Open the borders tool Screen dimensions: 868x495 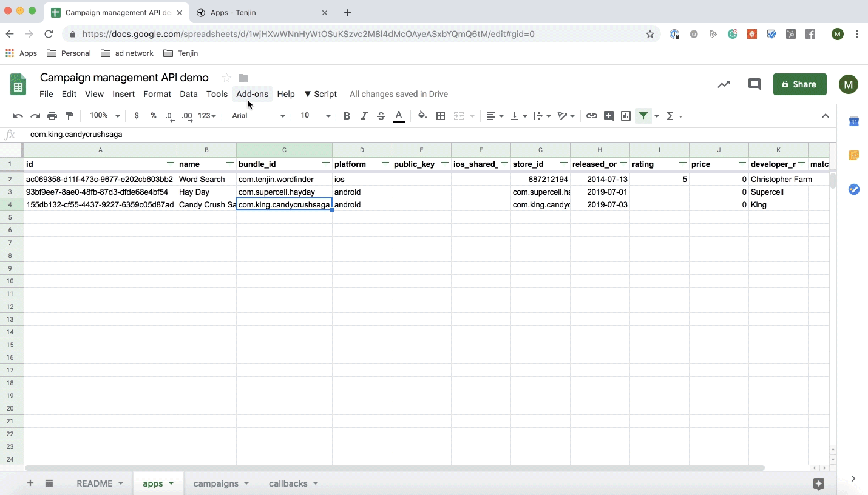coord(441,116)
